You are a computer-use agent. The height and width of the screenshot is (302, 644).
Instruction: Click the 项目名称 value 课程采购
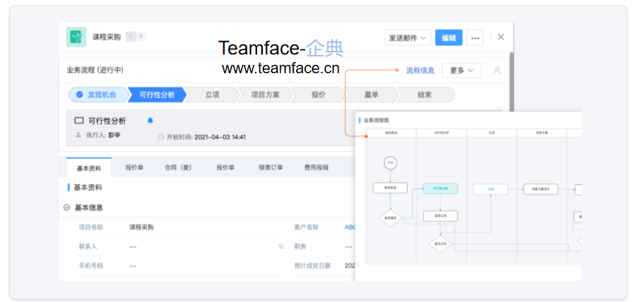[x=142, y=227]
